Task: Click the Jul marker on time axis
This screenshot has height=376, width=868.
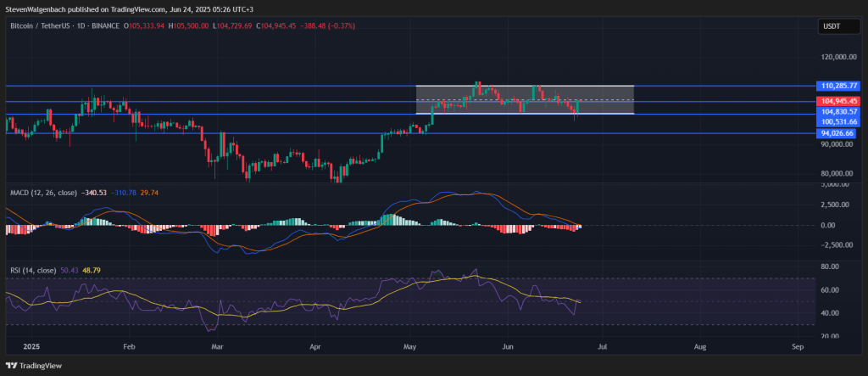Action: pyautogui.click(x=602, y=347)
